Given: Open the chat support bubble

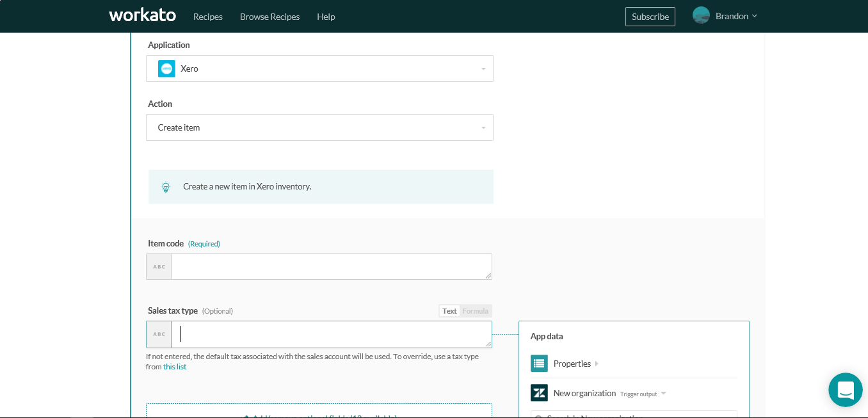Looking at the screenshot, I should [x=845, y=389].
